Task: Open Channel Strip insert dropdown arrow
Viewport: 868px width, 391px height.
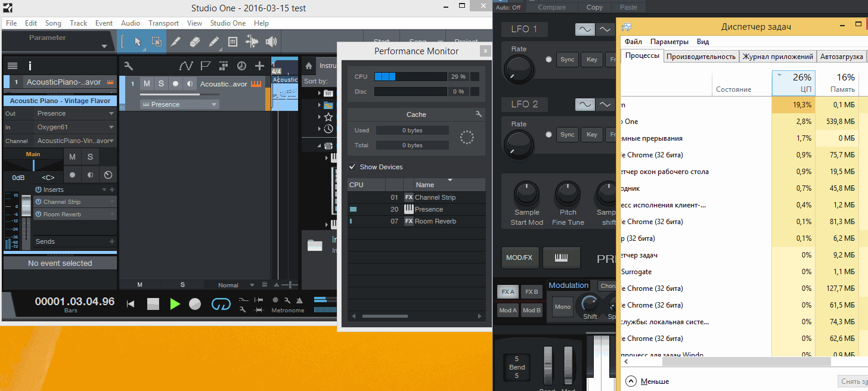Action: (x=111, y=202)
